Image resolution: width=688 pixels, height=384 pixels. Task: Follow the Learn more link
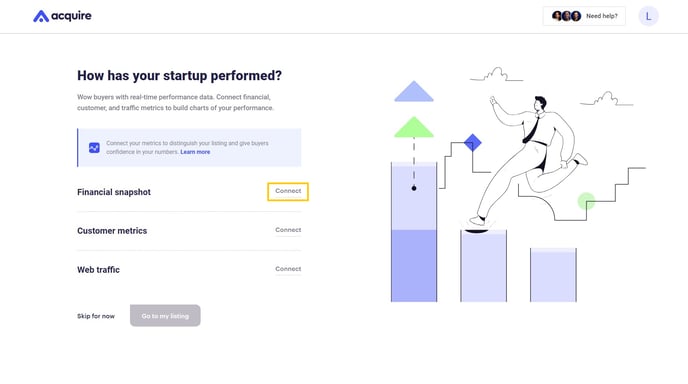pyautogui.click(x=195, y=152)
